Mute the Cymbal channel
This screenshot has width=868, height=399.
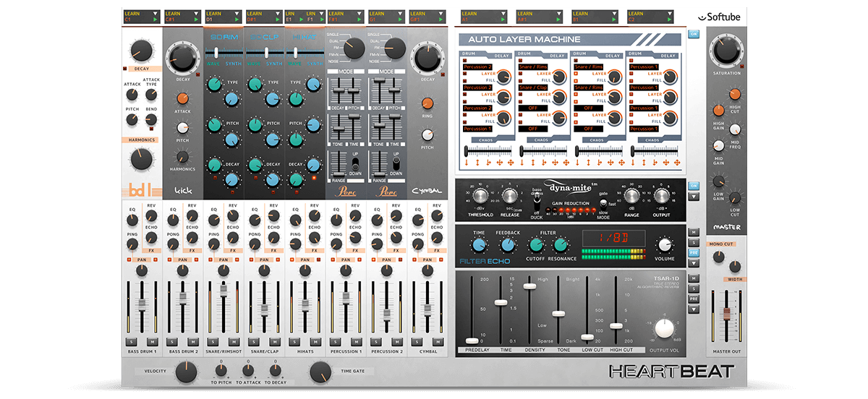436,340
